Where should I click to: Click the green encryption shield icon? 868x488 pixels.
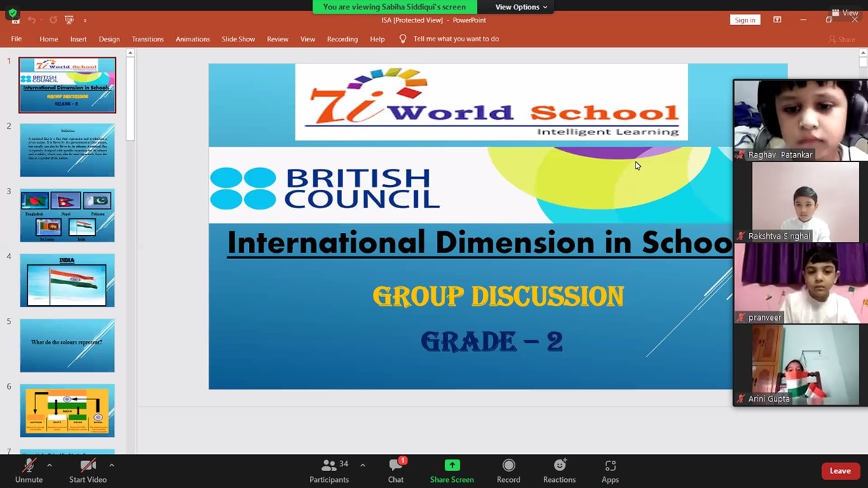click(12, 13)
